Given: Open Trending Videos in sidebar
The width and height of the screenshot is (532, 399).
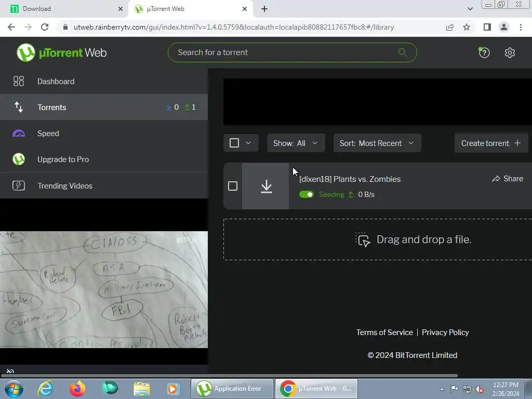Looking at the screenshot, I should click(x=104, y=185).
